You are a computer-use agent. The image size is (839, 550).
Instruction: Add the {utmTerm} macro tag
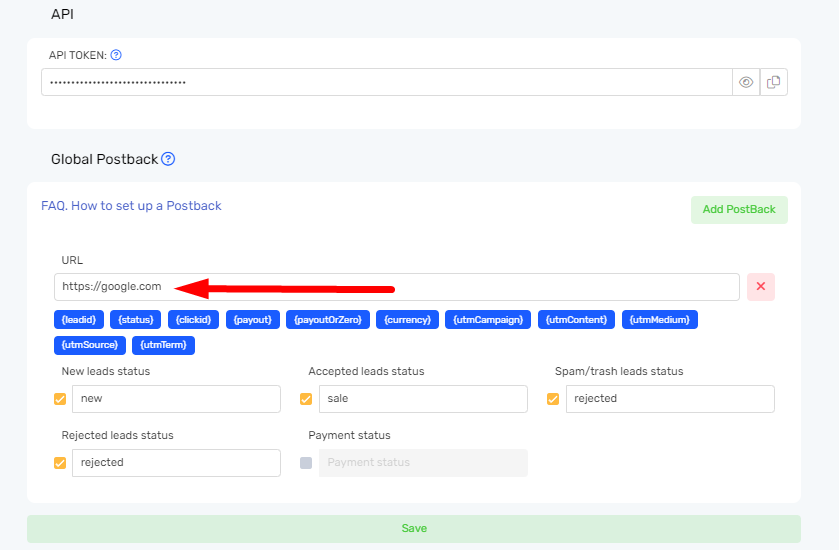point(164,345)
